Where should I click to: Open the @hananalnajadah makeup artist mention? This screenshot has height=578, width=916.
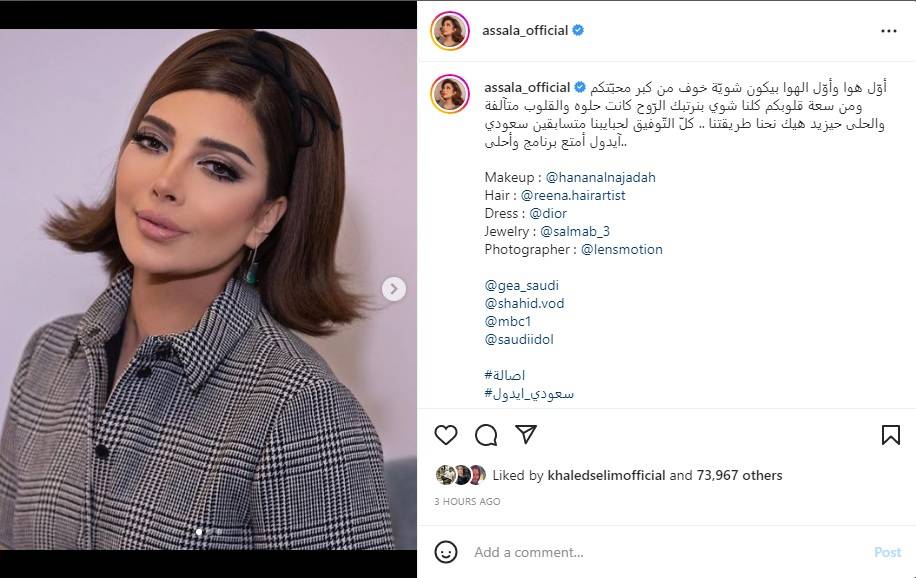[x=601, y=177]
